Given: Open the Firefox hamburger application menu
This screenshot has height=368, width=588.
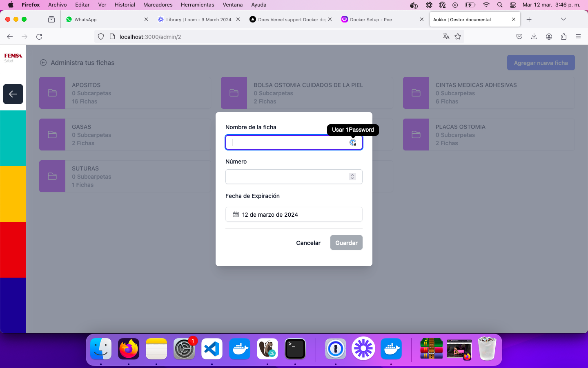Looking at the screenshot, I should tap(578, 37).
